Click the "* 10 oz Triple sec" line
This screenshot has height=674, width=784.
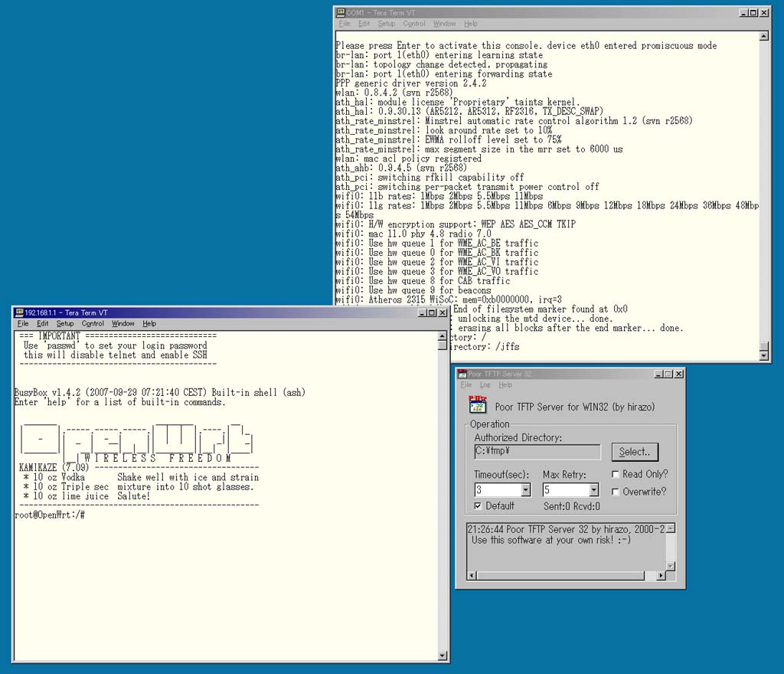click(66, 486)
